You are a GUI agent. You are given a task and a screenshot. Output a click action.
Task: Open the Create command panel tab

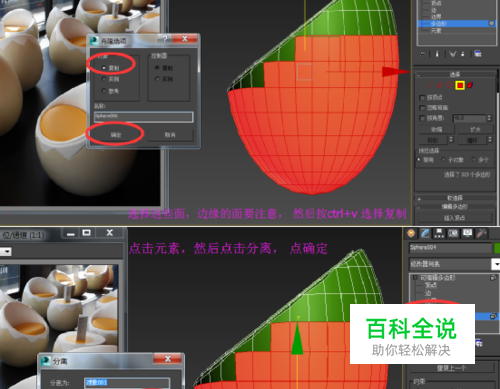[x=411, y=233]
